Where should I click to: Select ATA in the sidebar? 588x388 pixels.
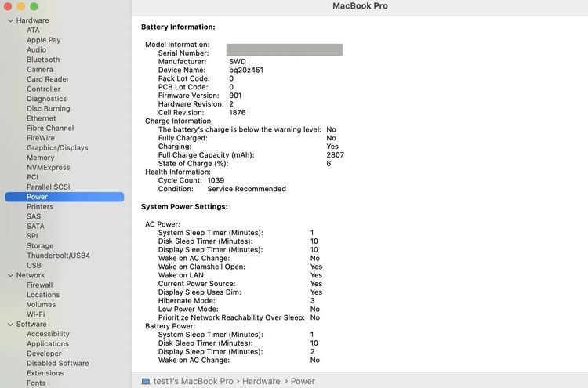(x=33, y=30)
